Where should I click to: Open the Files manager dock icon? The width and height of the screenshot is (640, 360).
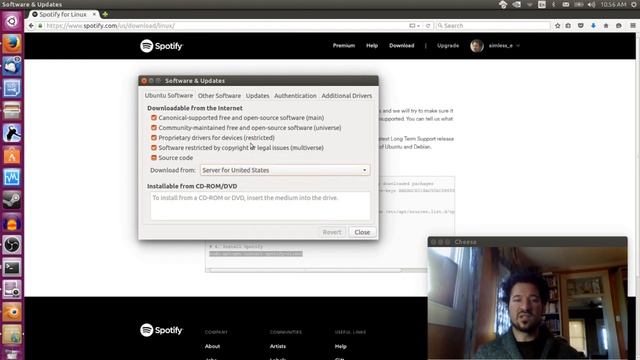tap(11, 111)
